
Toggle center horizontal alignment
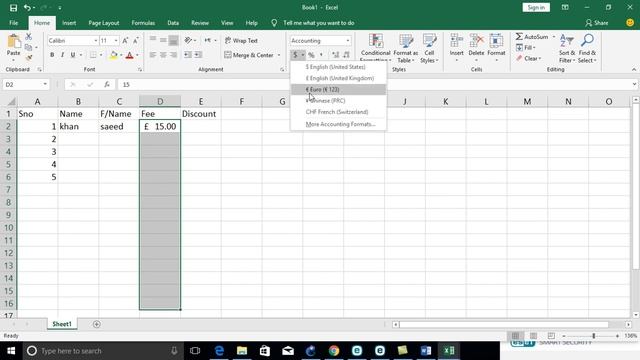[163, 55]
